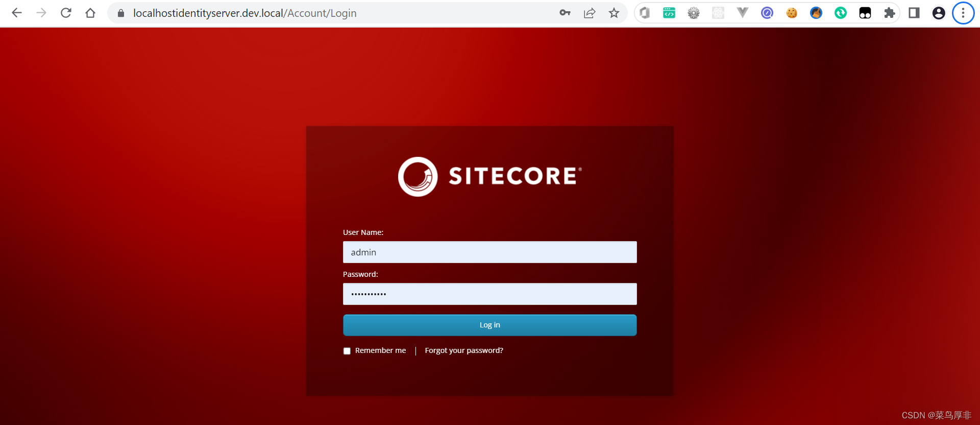Open saved passwords key icon
980x425 pixels.
click(x=565, y=13)
